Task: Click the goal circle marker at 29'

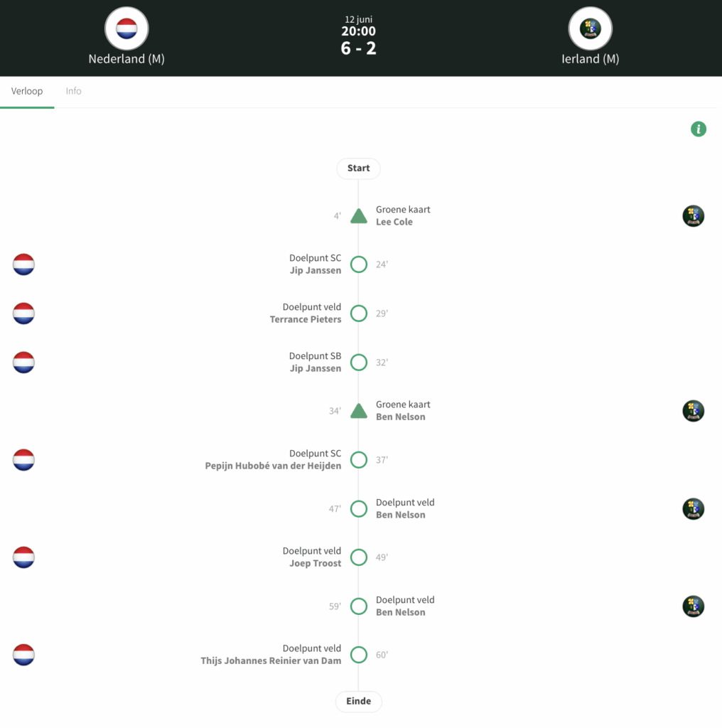Action: [359, 314]
